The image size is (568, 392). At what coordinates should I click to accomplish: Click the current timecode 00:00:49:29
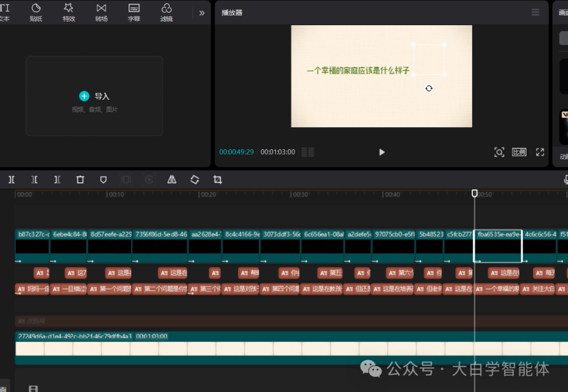(236, 152)
